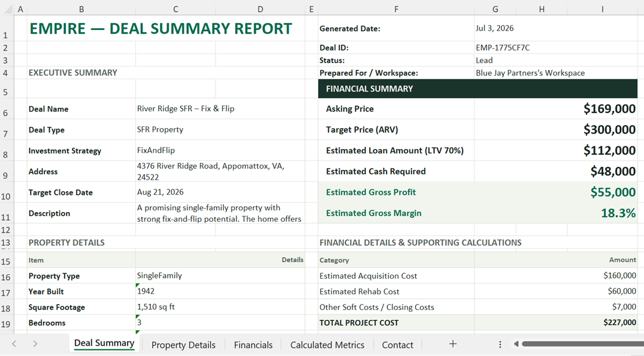Select column D header
The width and height of the screenshot is (644, 356).
point(261,9)
